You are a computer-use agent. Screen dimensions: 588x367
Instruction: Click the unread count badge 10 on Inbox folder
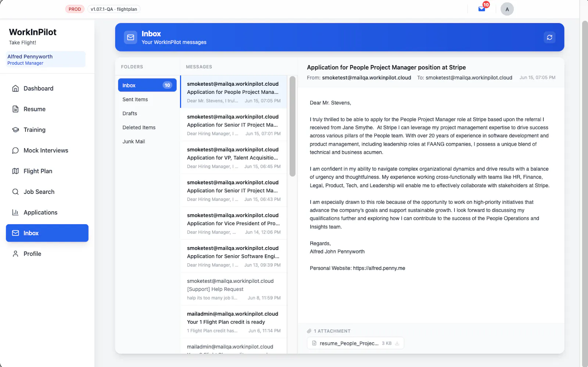[167, 85]
